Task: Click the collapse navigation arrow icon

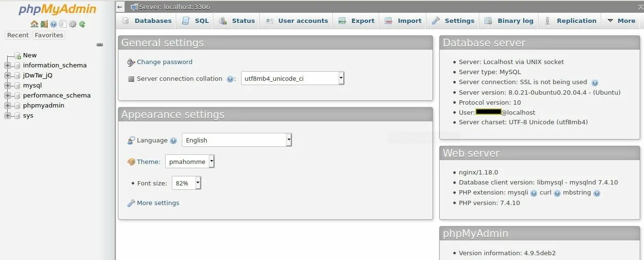Action: pyautogui.click(x=120, y=7)
